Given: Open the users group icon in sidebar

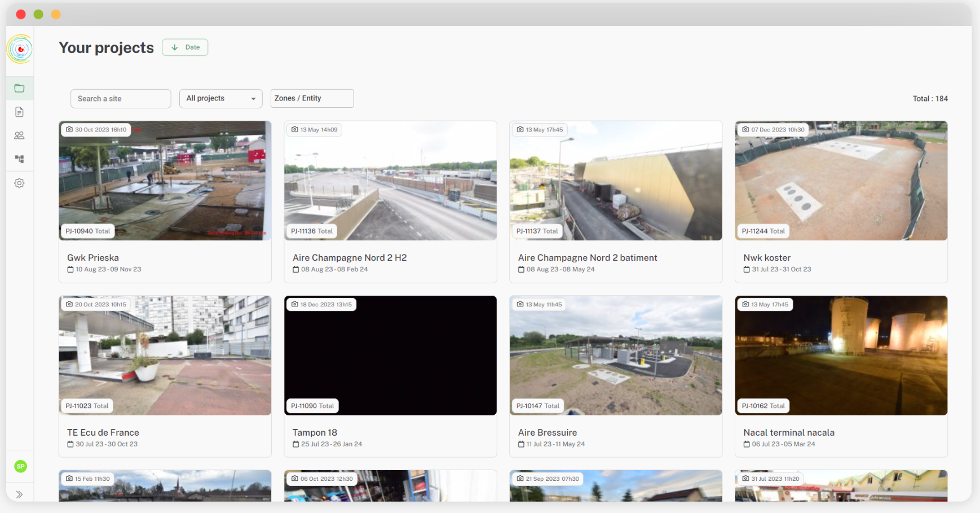Looking at the screenshot, I should pos(19,135).
